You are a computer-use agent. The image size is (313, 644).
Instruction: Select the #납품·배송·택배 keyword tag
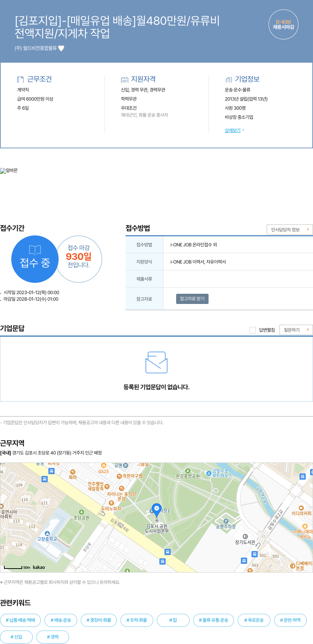[x=20, y=620]
